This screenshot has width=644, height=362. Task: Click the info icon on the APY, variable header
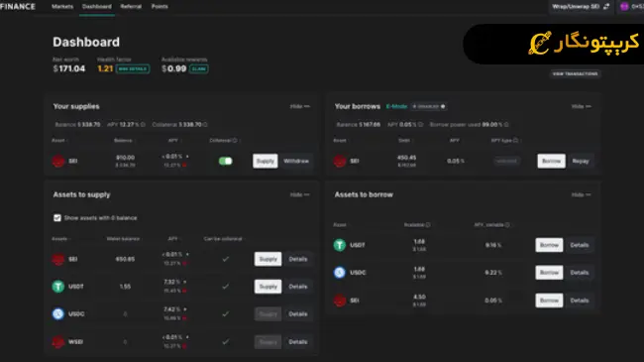(507, 225)
